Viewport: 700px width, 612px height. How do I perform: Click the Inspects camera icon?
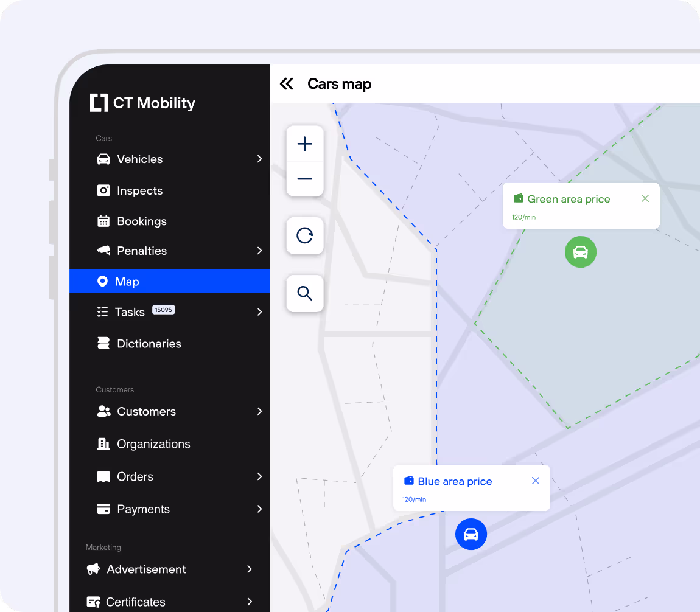pyautogui.click(x=103, y=190)
